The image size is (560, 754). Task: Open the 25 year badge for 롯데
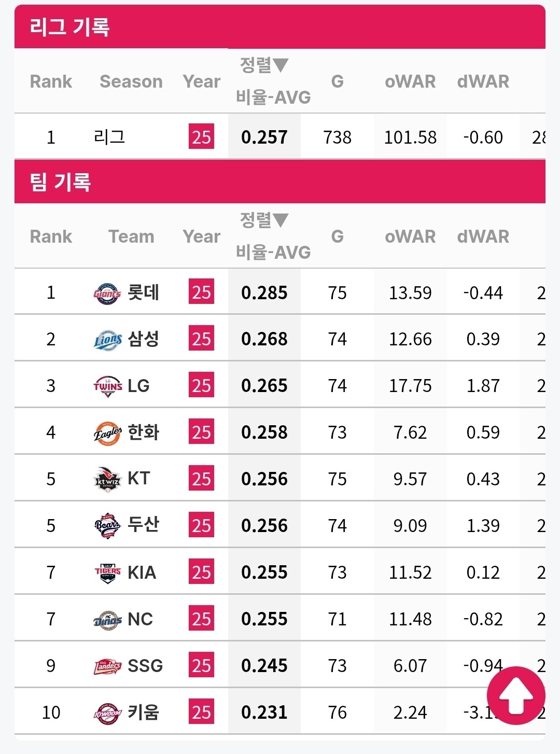pos(201,292)
